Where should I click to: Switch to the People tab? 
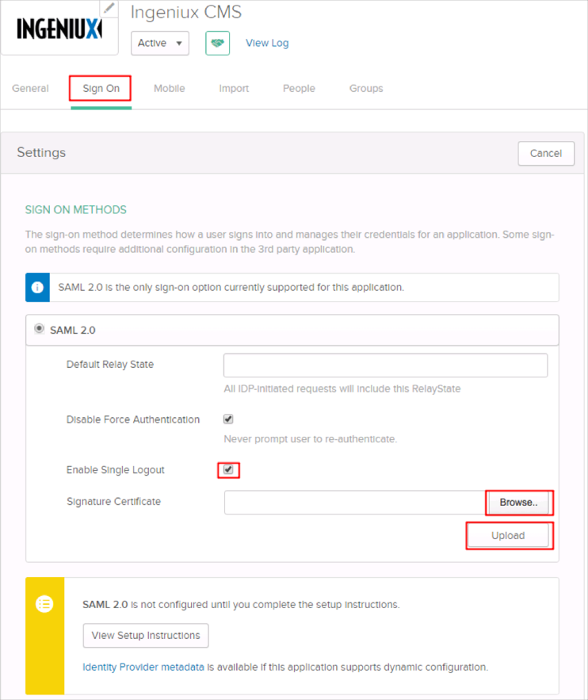pos(299,89)
